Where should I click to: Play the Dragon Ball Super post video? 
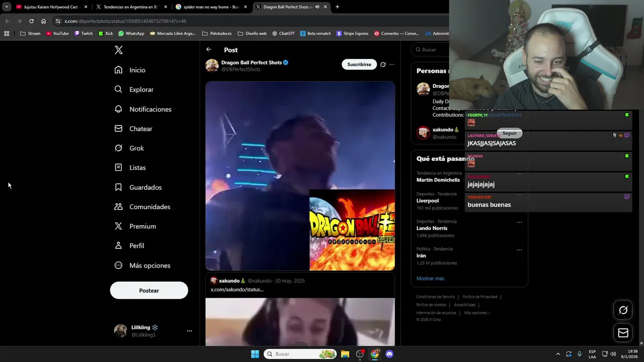pyautogui.click(x=300, y=176)
